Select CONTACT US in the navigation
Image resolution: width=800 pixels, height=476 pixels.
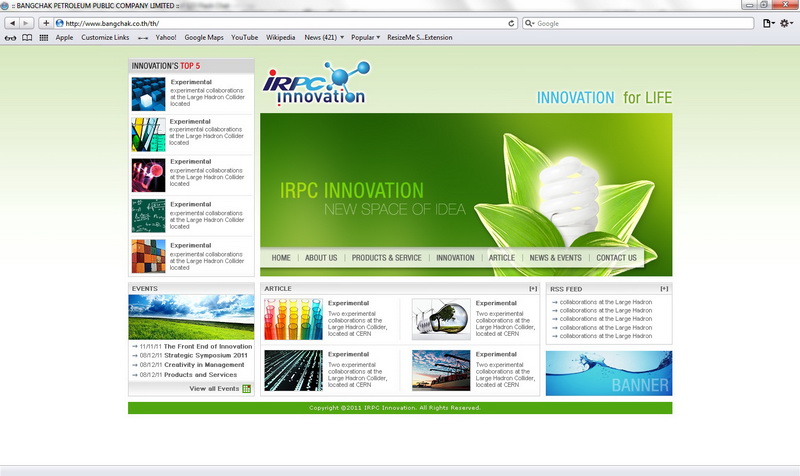(x=616, y=258)
